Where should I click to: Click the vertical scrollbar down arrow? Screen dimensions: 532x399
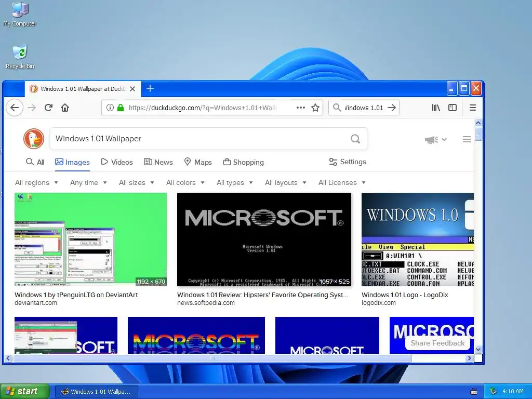(x=478, y=349)
